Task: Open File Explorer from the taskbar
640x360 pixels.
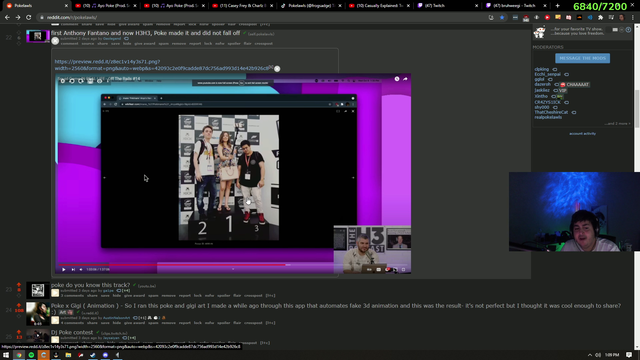Action: (x=68, y=355)
